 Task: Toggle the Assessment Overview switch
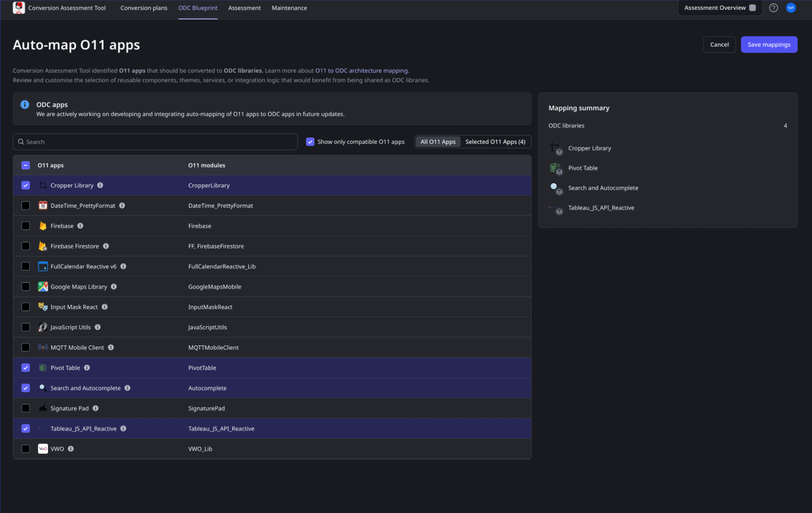click(x=752, y=8)
